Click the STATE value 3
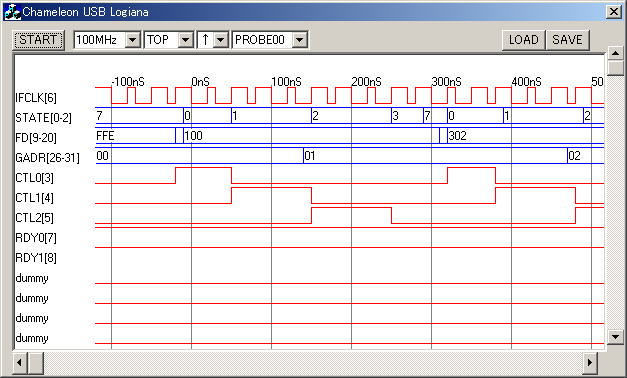 coord(395,116)
